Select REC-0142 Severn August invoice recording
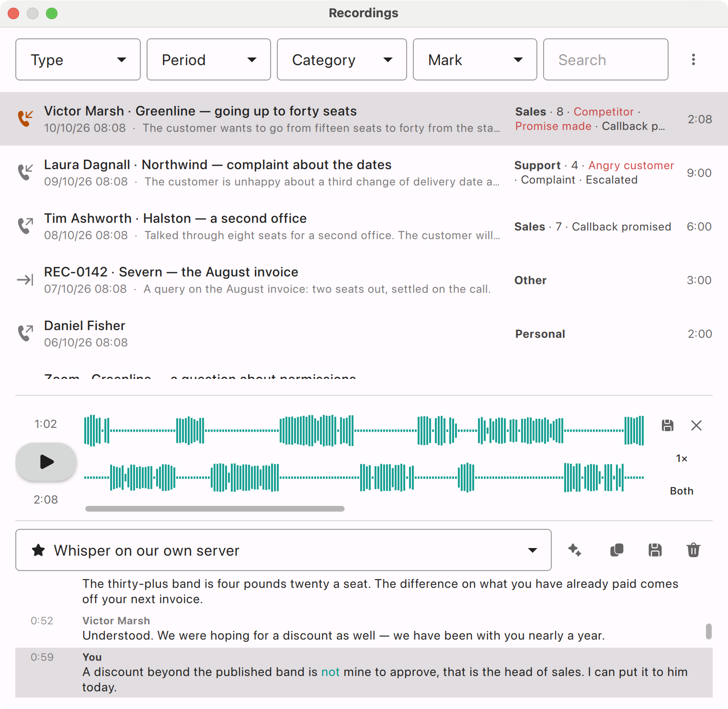728x709 pixels. click(364, 280)
